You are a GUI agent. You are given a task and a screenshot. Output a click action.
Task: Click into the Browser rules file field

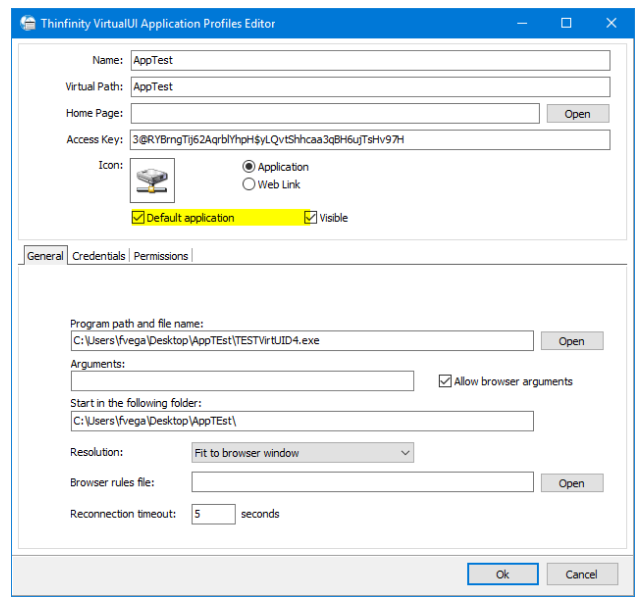(x=362, y=482)
